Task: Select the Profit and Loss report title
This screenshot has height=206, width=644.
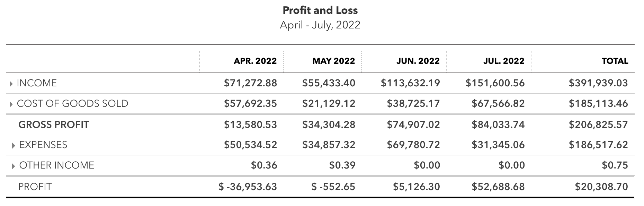Action: (320, 10)
